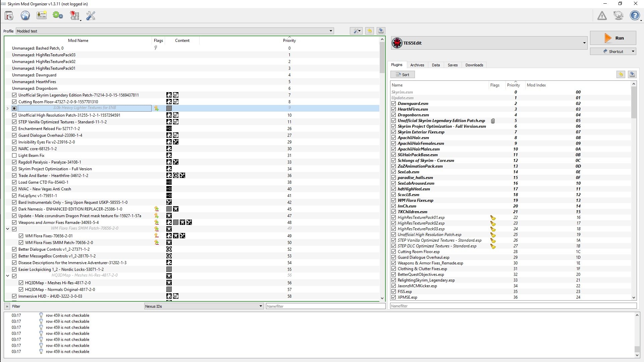Click flag icon of HighResTexturePack01.esp
This screenshot has height=362, width=644.
493,218
